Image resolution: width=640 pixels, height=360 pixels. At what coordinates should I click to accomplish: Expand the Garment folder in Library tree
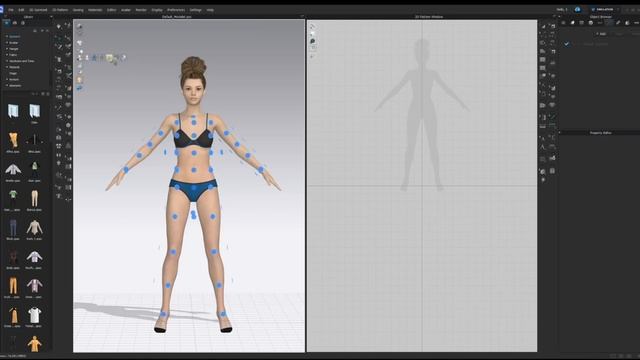coord(7,36)
